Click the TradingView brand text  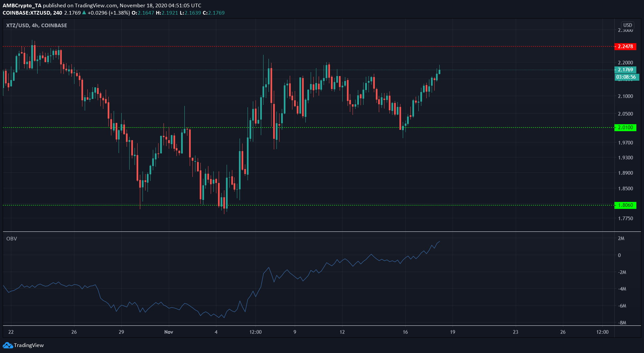[x=29, y=345]
